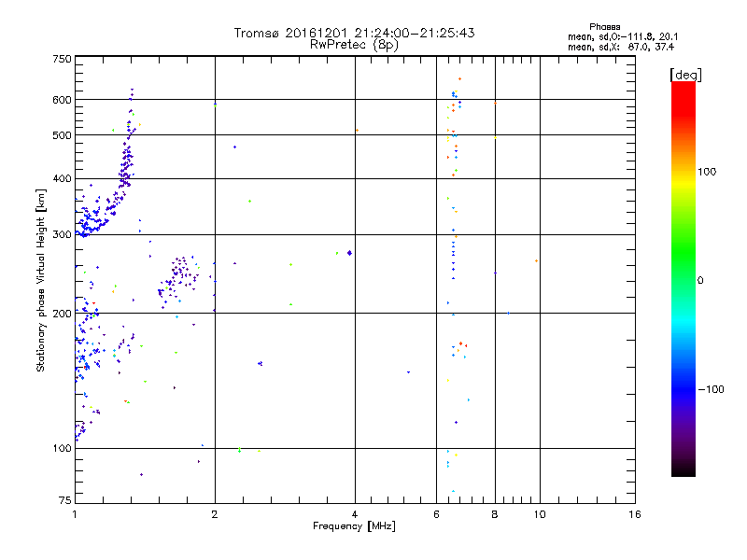Click the colorbar tick label '100'
The height and width of the screenshot is (560, 747).
[x=707, y=172]
